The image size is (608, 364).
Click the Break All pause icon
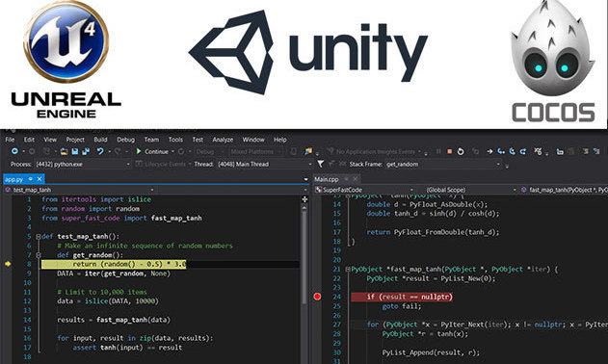(x=438, y=151)
